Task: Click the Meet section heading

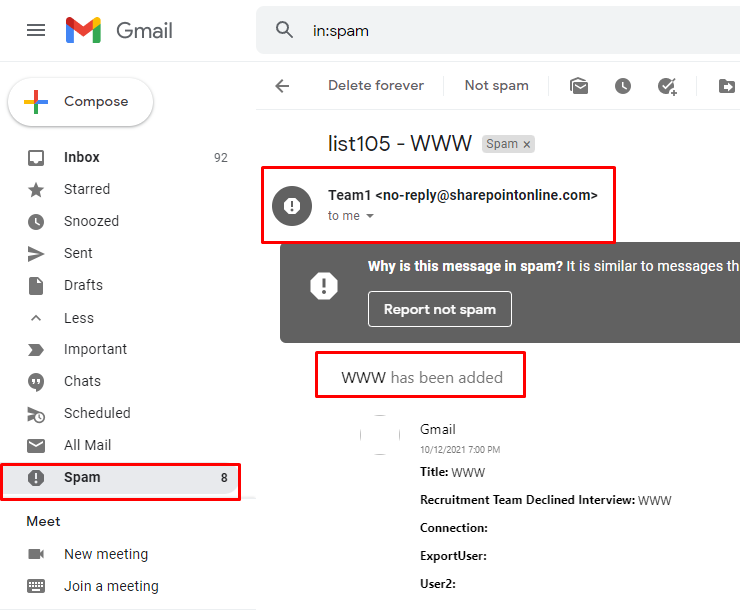Action: (x=43, y=522)
